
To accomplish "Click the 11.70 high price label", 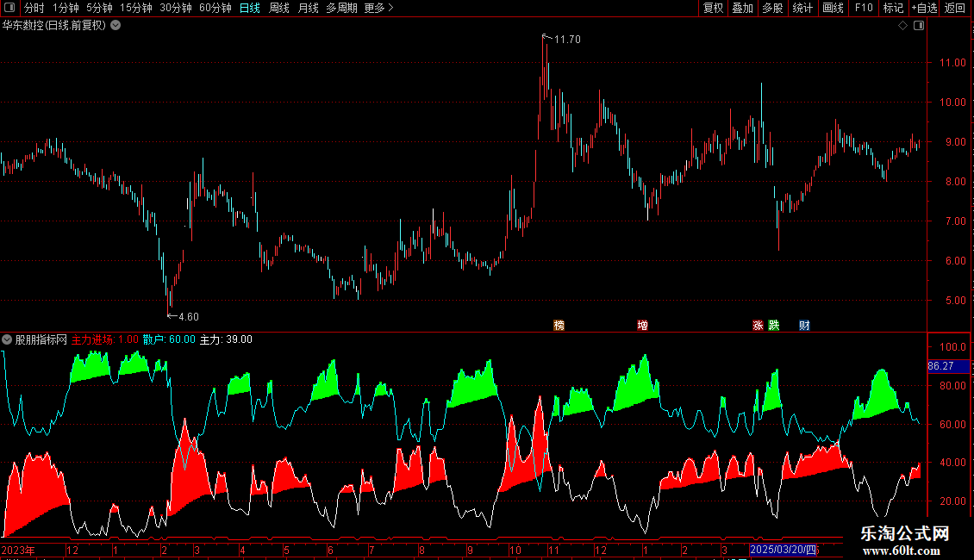I will pos(567,39).
